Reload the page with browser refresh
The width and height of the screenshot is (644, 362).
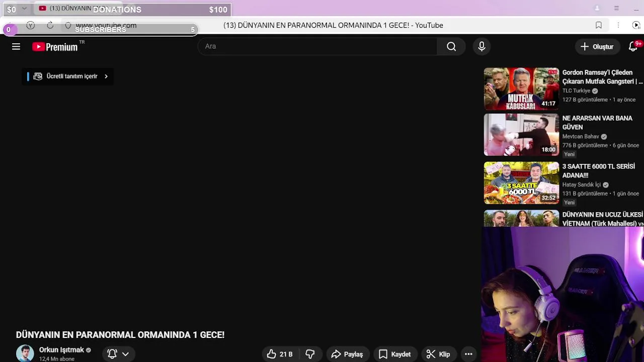pyautogui.click(x=50, y=25)
